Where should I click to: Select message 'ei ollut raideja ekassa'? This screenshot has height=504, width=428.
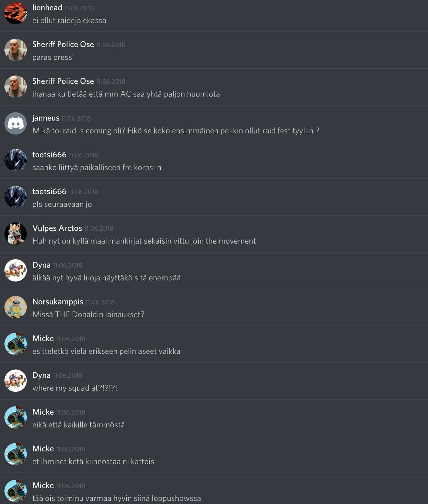point(69,20)
